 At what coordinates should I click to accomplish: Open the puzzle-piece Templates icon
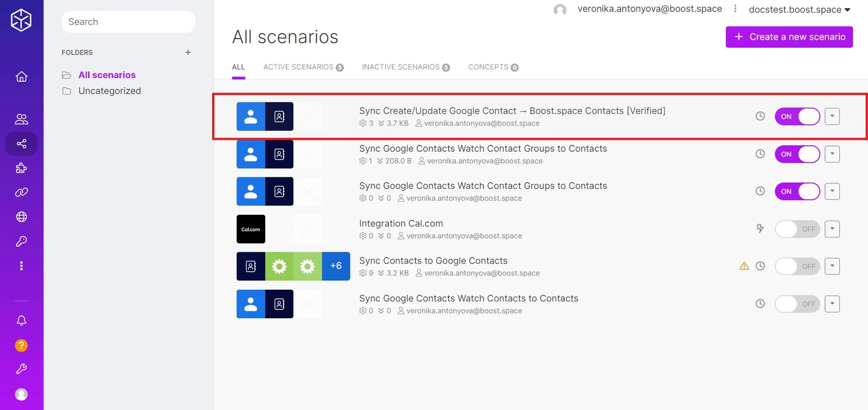tap(22, 168)
